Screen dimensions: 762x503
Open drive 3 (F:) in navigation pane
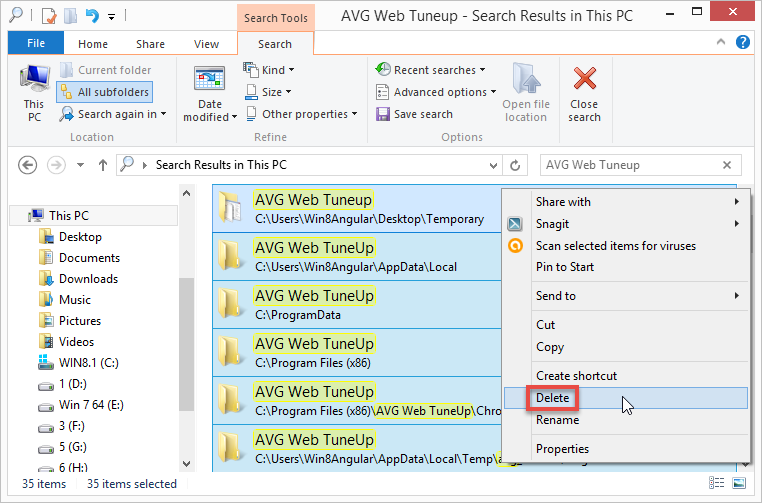[x=62, y=426]
